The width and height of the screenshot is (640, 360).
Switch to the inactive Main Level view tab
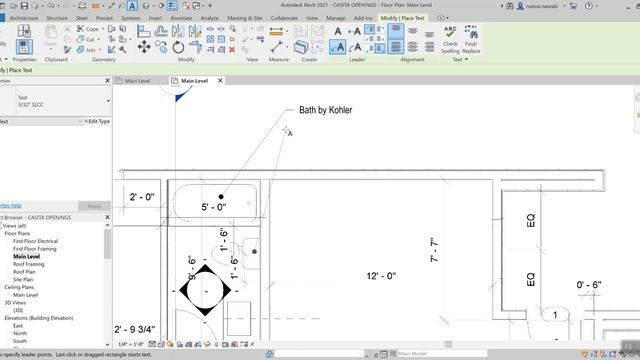pyautogui.click(x=138, y=80)
